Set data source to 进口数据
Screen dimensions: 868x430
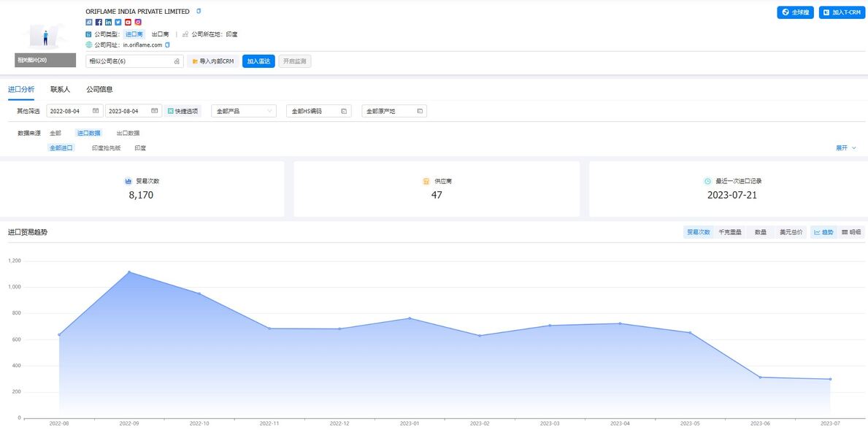[x=88, y=134]
